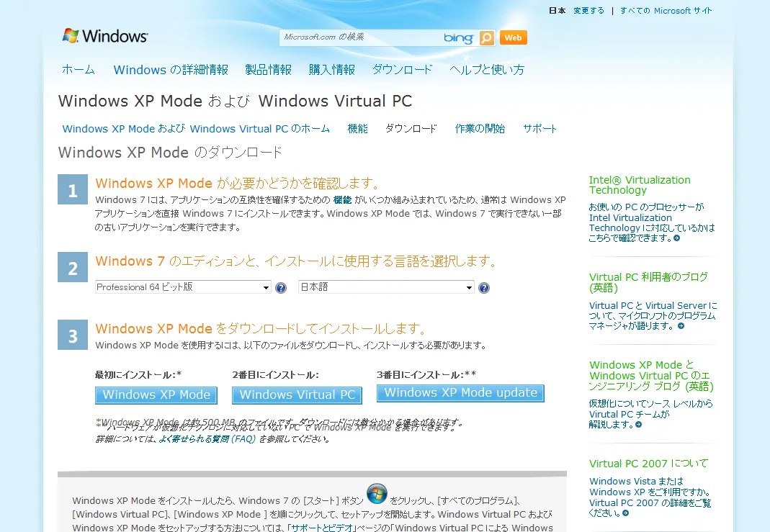Image resolution: width=770 pixels, height=532 pixels.
Task: Click the 日本 region text
Action: coord(557,10)
